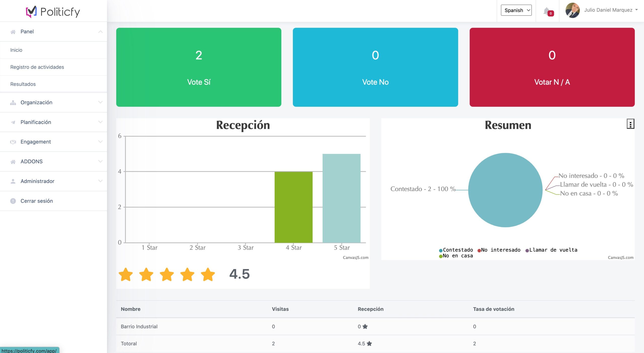Screen dimensions: 644x353
Task: Click the fifth rating star
Action: point(208,274)
